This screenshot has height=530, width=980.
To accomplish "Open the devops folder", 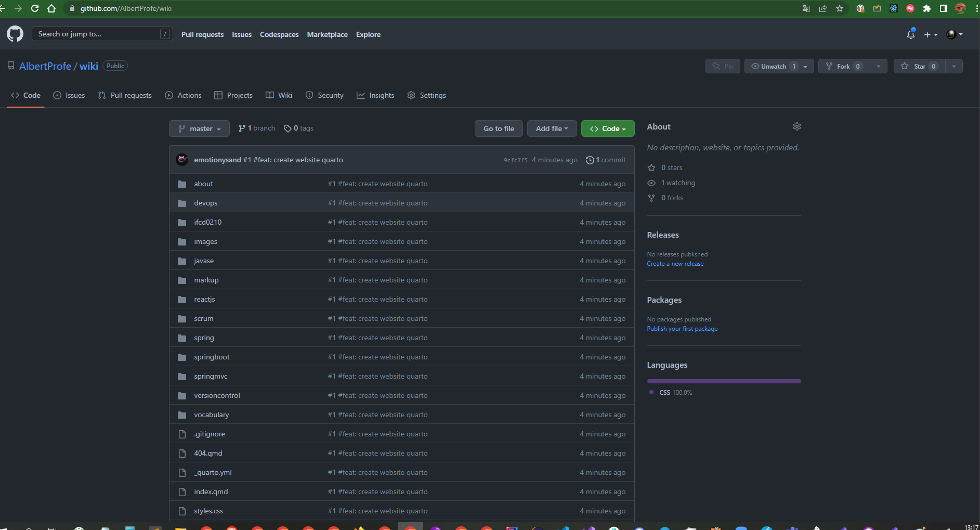I will point(205,203).
